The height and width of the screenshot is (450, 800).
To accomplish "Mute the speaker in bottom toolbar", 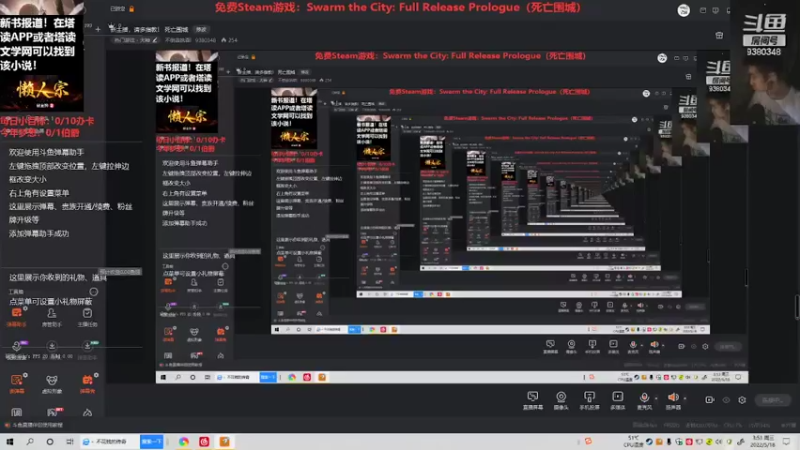I will pyautogui.click(x=673, y=400).
